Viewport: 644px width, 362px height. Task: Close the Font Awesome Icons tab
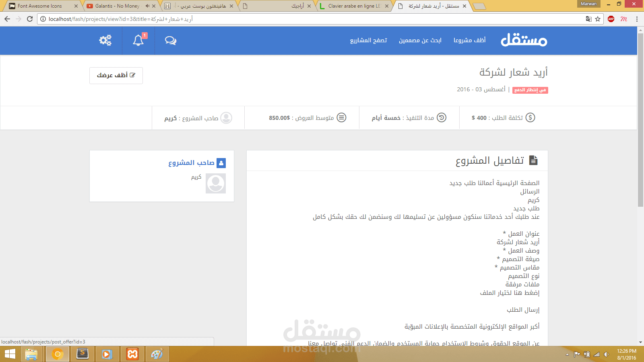pos(76,6)
